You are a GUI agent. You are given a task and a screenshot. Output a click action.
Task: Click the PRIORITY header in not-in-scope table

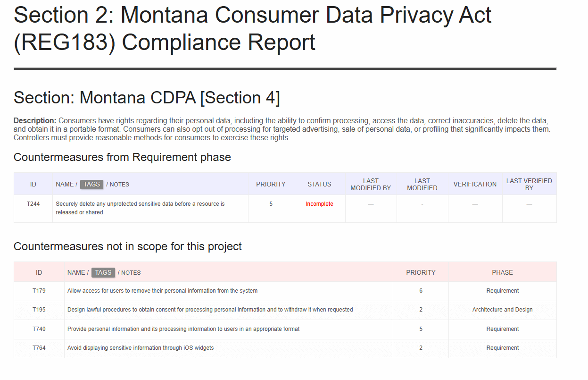(421, 272)
